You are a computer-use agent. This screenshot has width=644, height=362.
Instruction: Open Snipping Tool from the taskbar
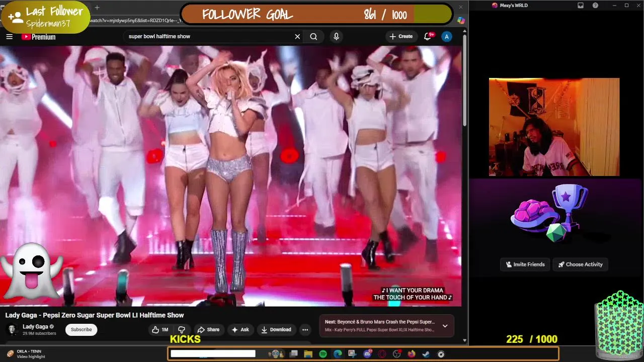click(x=352, y=354)
